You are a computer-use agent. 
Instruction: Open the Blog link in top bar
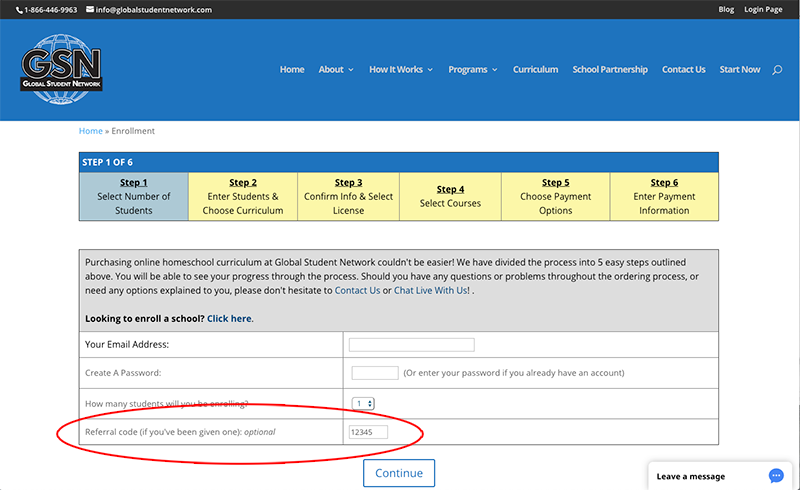[726, 9]
